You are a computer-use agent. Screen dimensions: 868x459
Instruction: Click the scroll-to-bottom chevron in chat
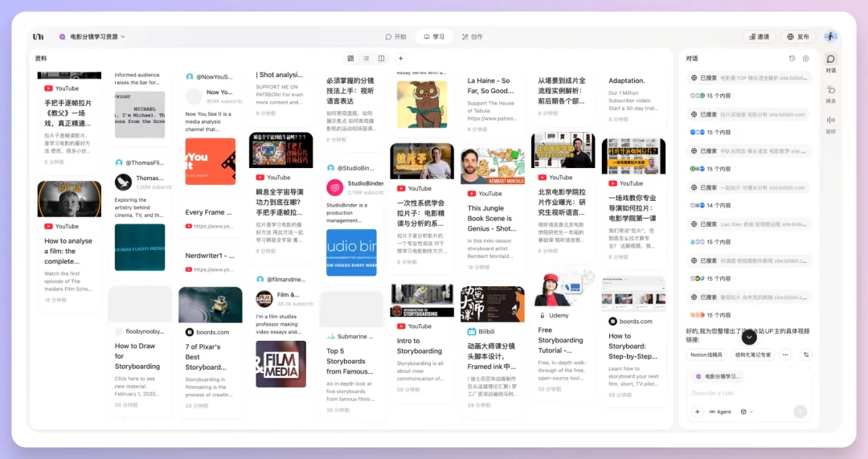pos(749,337)
